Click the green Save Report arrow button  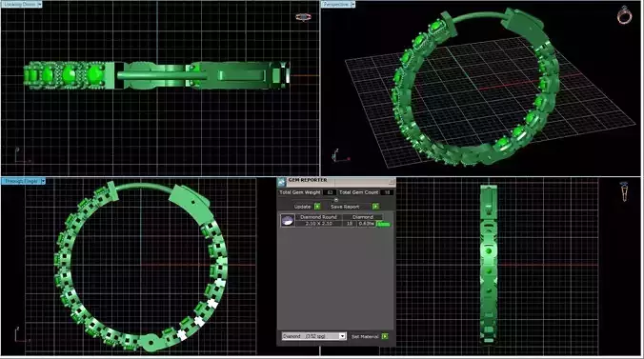click(375, 207)
